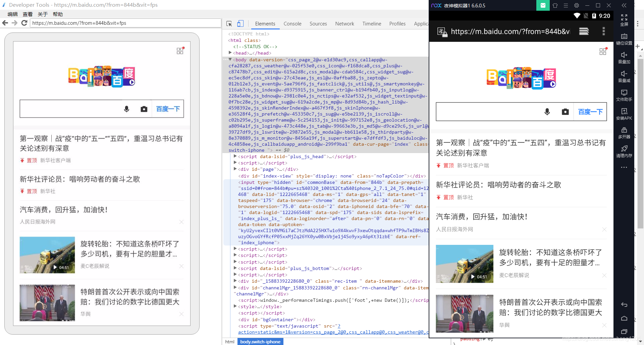644x345 pixels.
Task: Click Nox 清理内存 clean memory
Action: click(x=624, y=152)
